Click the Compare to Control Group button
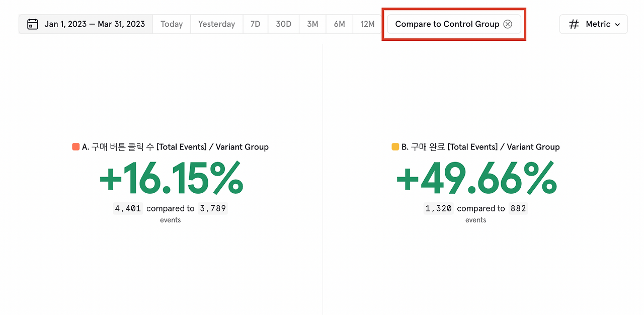 tap(447, 24)
